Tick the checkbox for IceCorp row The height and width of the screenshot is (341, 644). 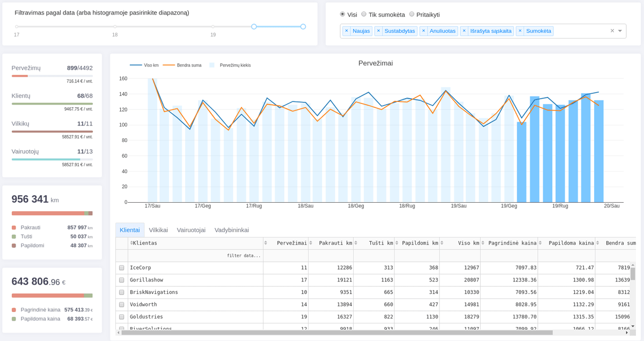[x=122, y=268]
